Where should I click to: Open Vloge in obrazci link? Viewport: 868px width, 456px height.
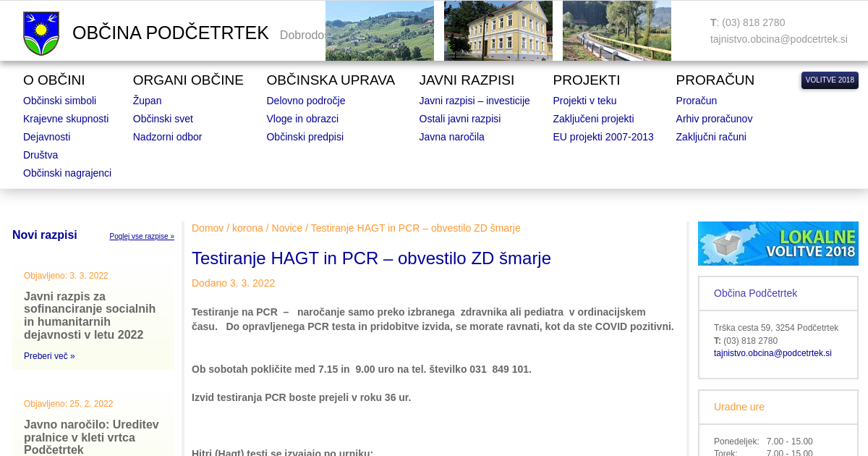(302, 119)
